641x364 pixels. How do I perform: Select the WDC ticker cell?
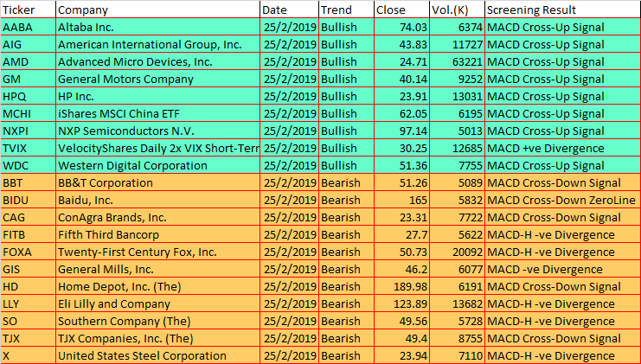click(29, 165)
